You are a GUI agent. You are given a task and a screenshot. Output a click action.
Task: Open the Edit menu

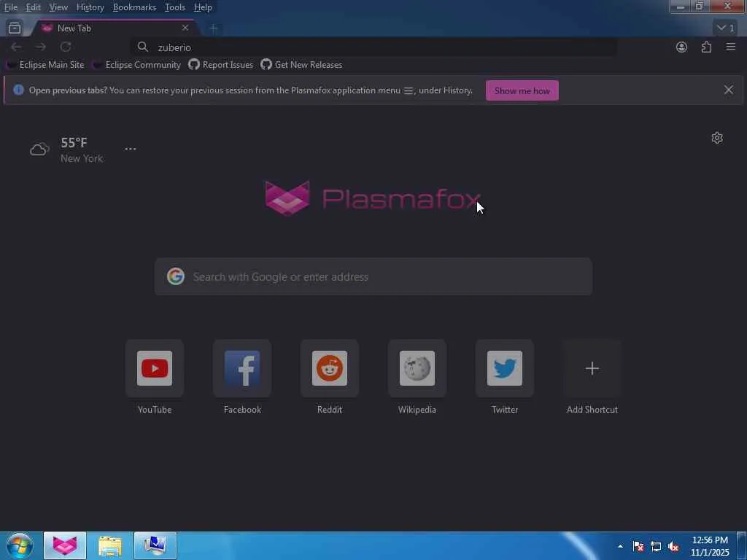(33, 7)
